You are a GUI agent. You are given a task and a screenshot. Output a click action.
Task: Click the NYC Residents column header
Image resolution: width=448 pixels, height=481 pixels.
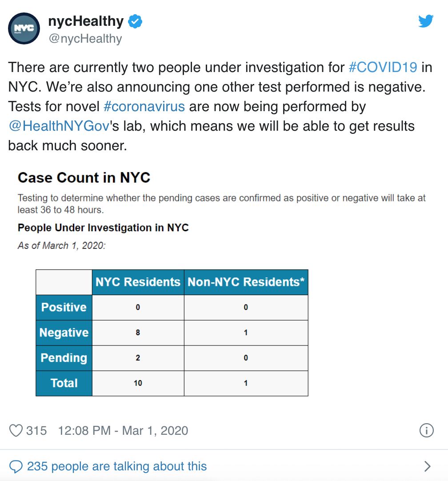(138, 282)
